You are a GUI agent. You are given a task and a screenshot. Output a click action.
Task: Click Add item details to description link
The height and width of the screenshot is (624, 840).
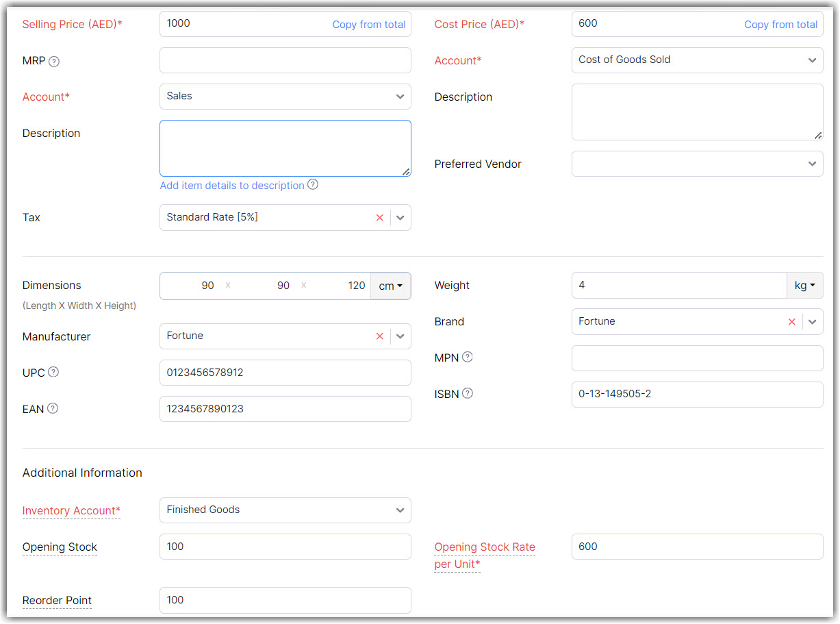(x=232, y=186)
